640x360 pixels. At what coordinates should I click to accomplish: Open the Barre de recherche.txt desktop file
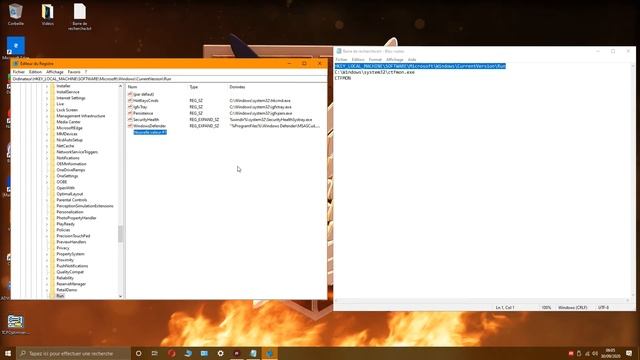(x=80, y=17)
